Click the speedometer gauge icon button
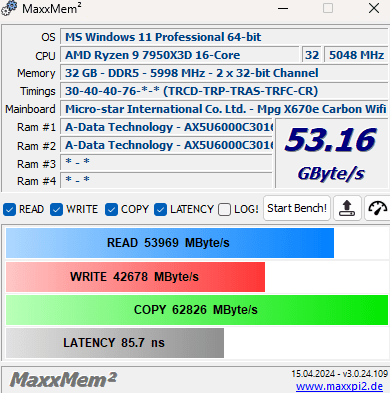The width and height of the screenshot is (390, 393). click(377, 208)
